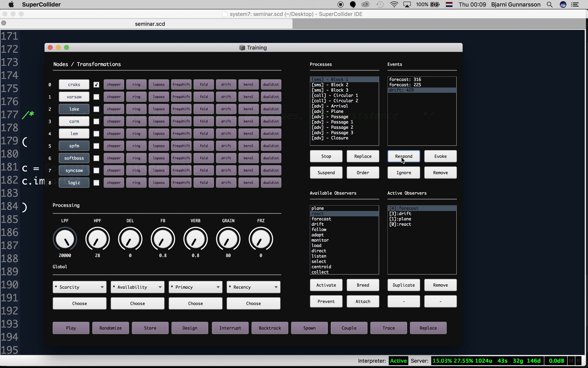The width and height of the screenshot is (588, 368).
Task: Select '[3]:drift' in Active Observers
Action: 422,214
